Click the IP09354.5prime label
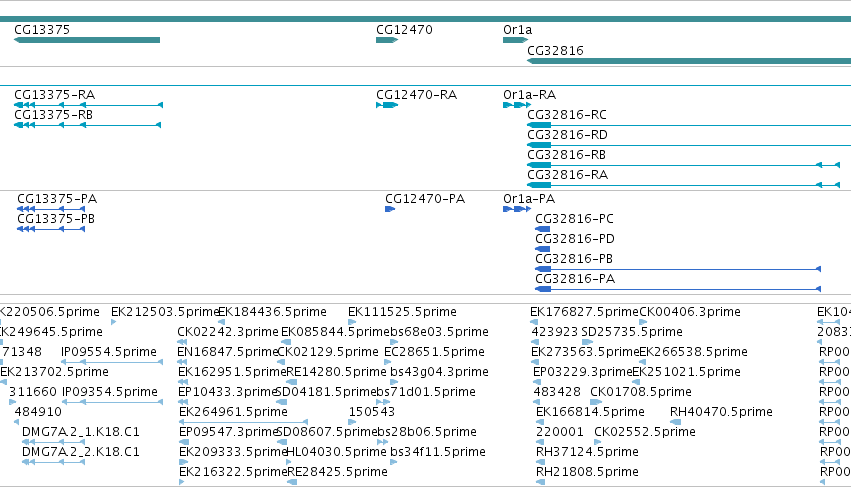Image resolution: width=851 pixels, height=487 pixels. 110,392
